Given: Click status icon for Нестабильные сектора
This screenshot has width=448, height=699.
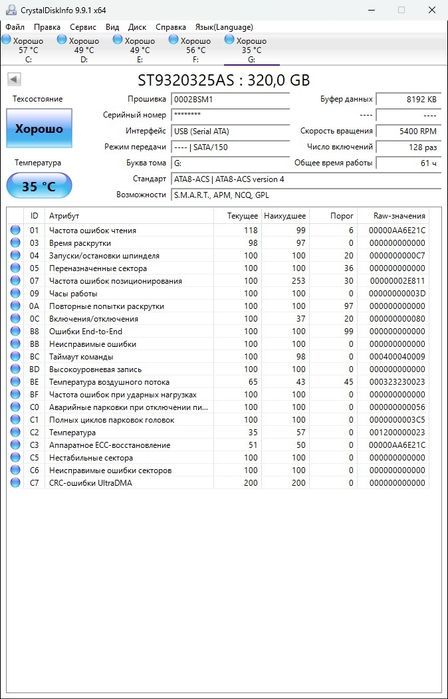Looking at the screenshot, I should [x=15, y=457].
